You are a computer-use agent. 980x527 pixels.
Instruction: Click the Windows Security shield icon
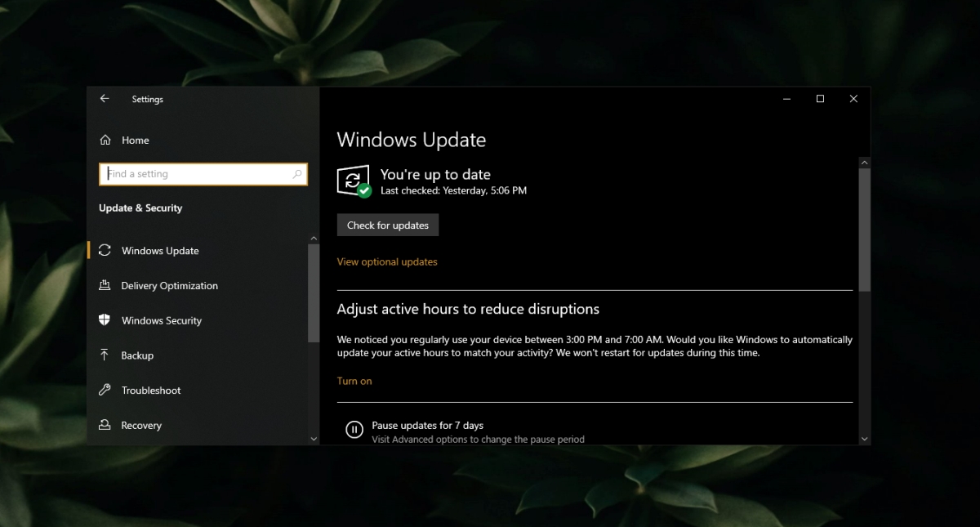click(x=105, y=320)
